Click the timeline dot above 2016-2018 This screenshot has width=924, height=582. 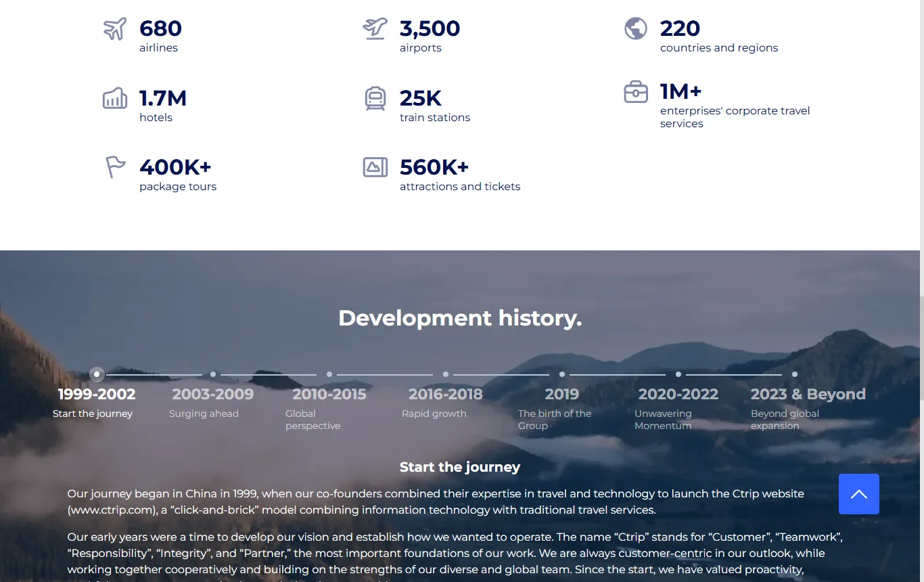point(446,374)
